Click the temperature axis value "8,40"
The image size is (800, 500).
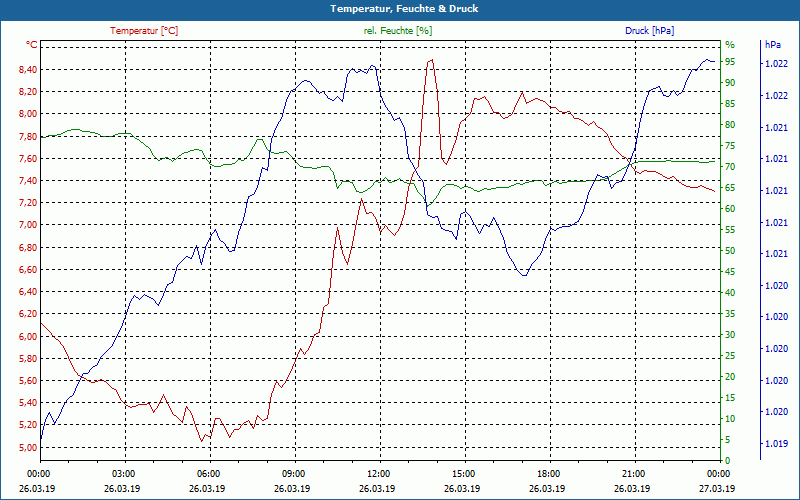click(28, 70)
